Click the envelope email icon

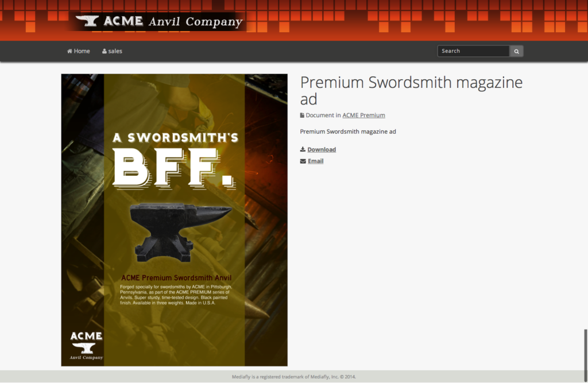coord(303,161)
